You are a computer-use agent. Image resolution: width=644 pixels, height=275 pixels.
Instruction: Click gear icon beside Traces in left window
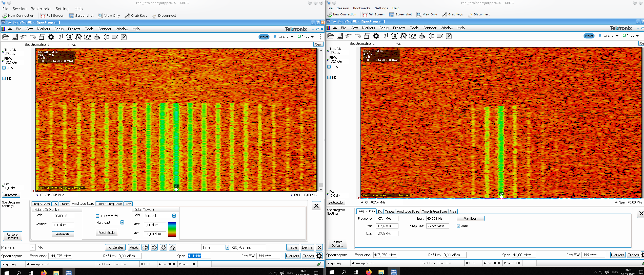point(319,256)
